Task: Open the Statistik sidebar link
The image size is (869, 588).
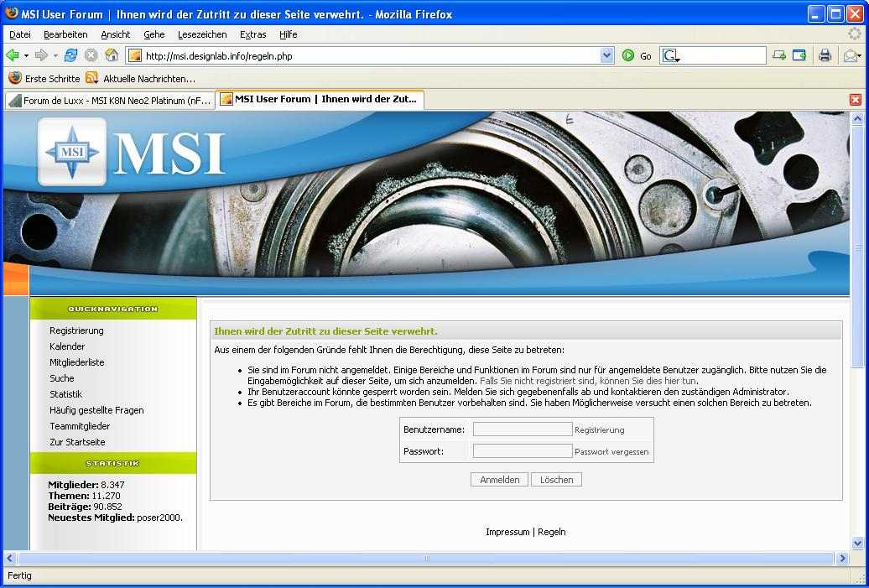Action: pos(66,394)
